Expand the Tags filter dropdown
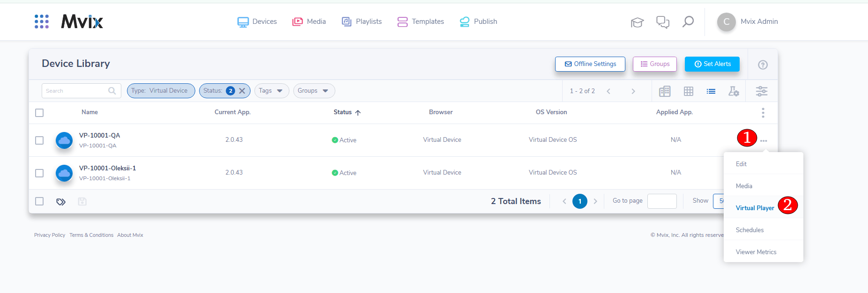 (272, 91)
